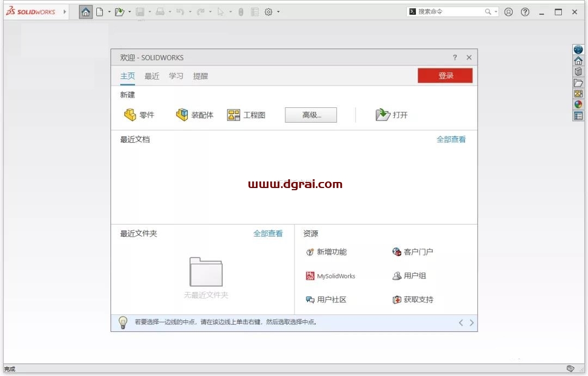Click 全部查看 beside 最近文件夹

(268, 233)
